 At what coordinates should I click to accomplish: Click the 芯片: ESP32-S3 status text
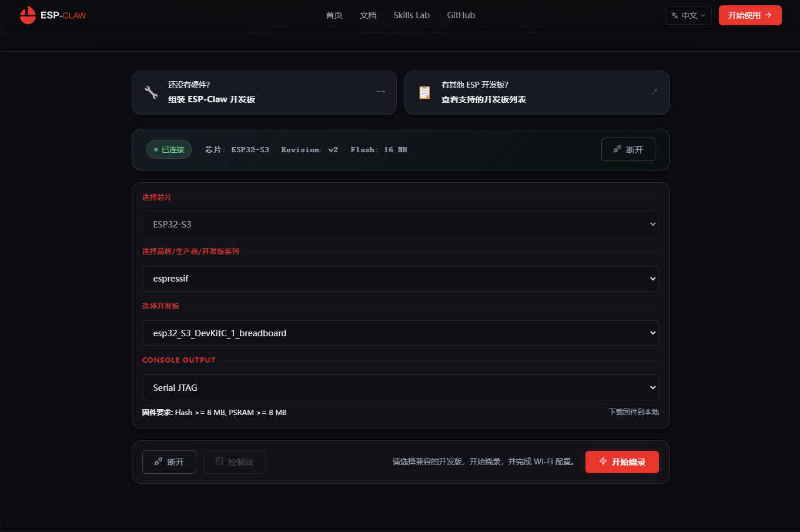point(237,150)
